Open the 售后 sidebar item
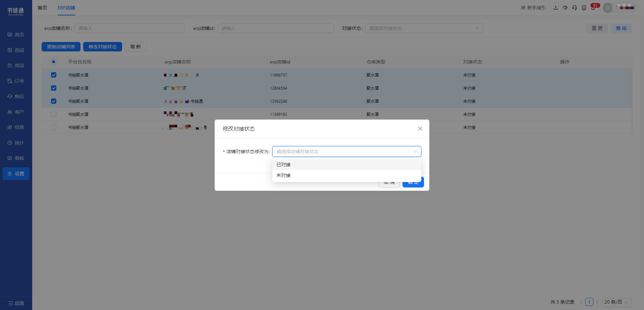The width and height of the screenshot is (644, 310). [16, 96]
